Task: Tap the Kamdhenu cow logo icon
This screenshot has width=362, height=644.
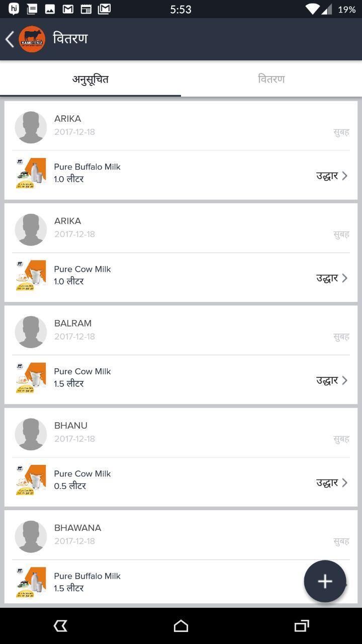Action: [x=32, y=39]
